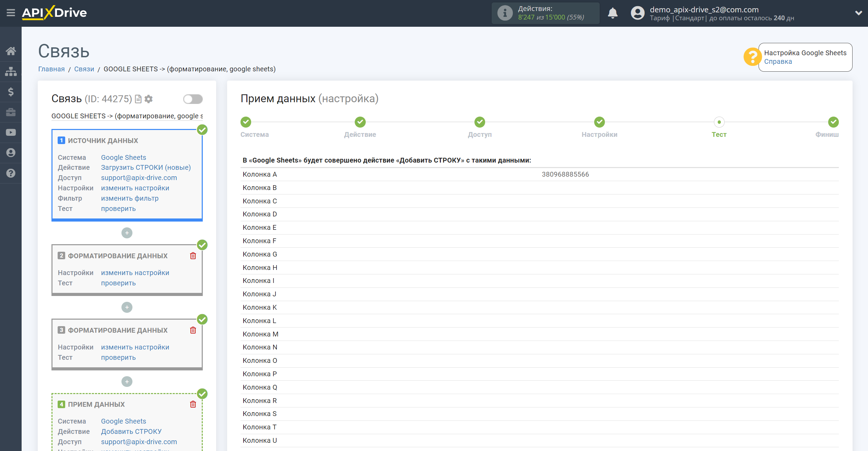Viewport: 868px width, 451px height.
Task: Click изменить фильтр link
Action: point(130,198)
